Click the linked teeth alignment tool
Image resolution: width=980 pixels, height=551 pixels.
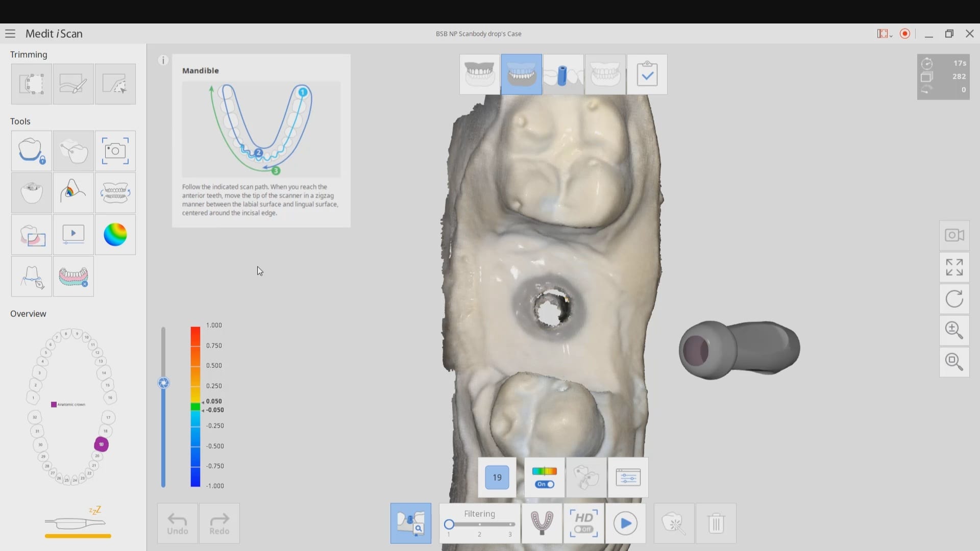click(x=73, y=151)
